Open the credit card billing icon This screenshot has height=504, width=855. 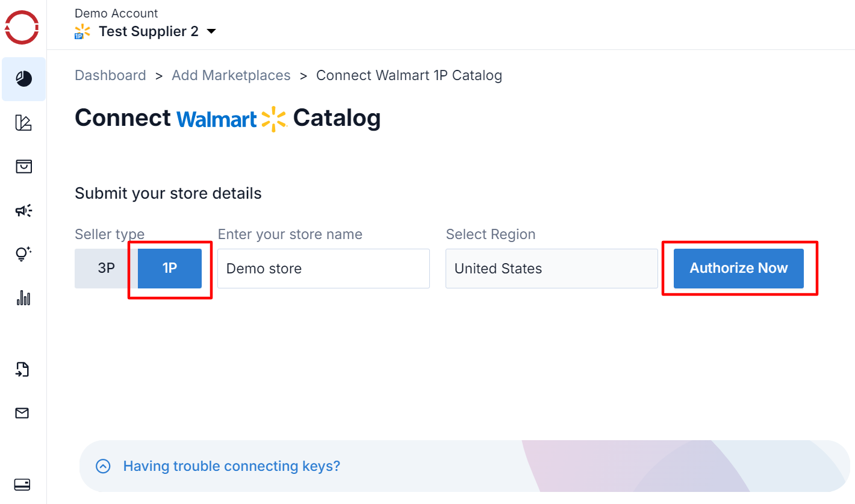[22, 485]
